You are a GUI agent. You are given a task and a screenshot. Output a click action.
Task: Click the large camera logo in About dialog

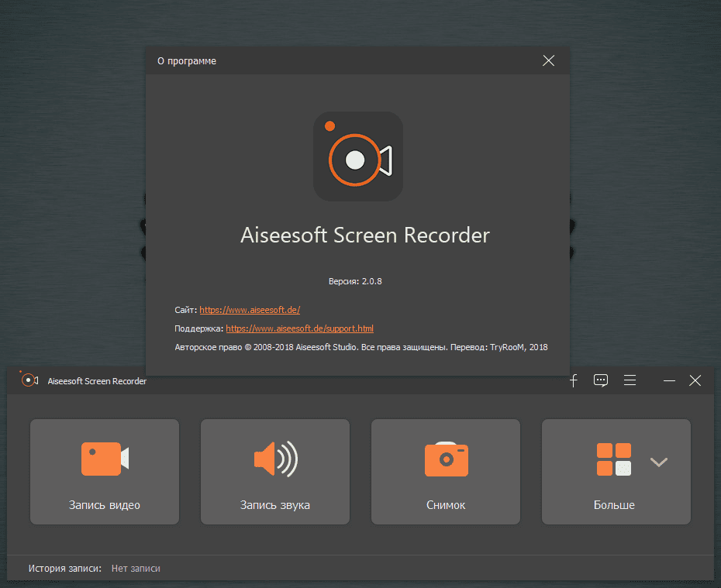(x=358, y=156)
